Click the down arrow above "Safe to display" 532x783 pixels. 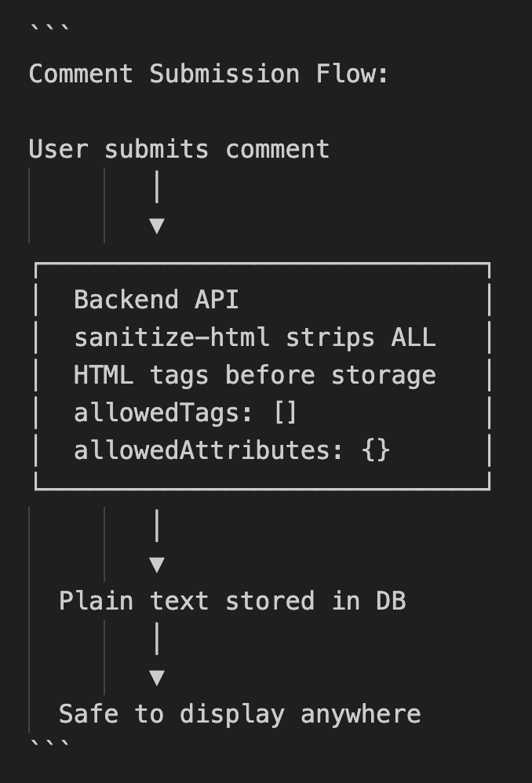pyautogui.click(x=157, y=677)
